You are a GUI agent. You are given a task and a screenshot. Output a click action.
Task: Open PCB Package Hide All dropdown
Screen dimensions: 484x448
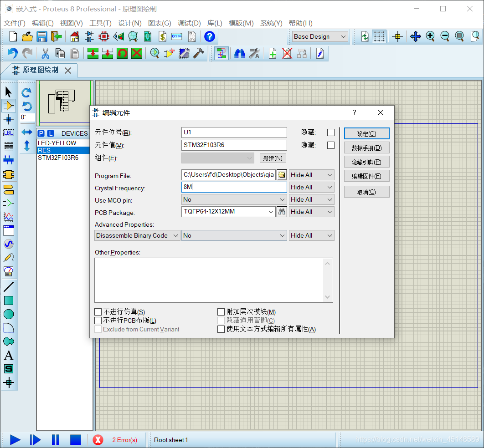pyautogui.click(x=311, y=212)
